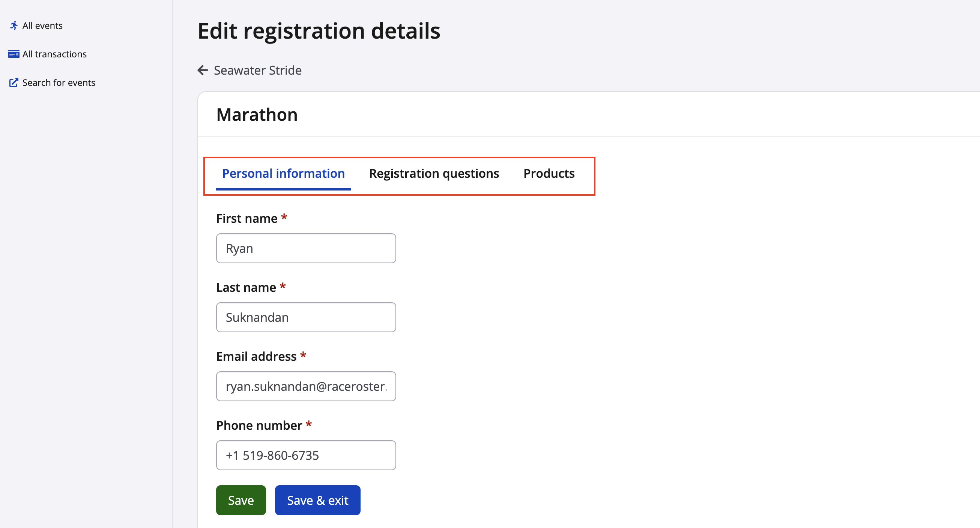Open the Products tab

(x=549, y=174)
